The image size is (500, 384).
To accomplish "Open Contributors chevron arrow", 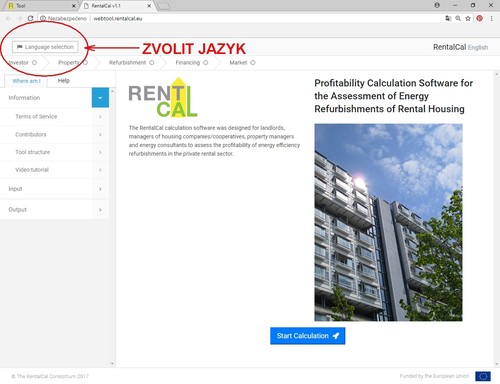I will 100,134.
